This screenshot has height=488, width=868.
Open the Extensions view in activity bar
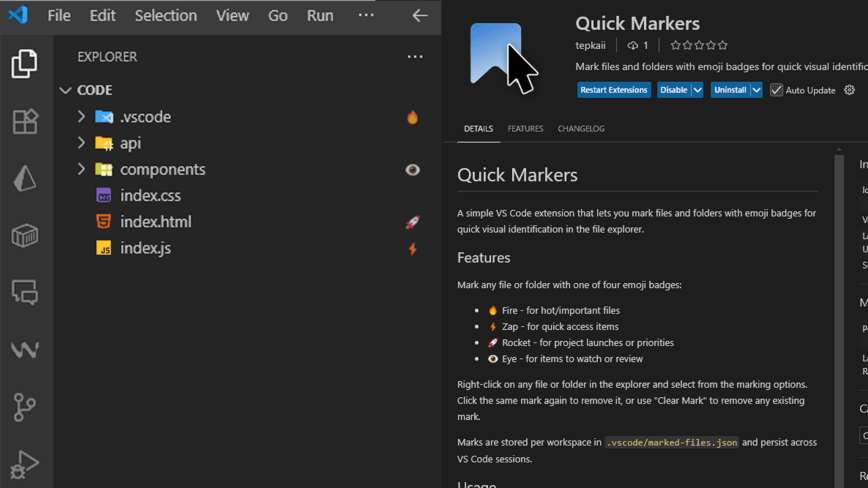(24, 121)
